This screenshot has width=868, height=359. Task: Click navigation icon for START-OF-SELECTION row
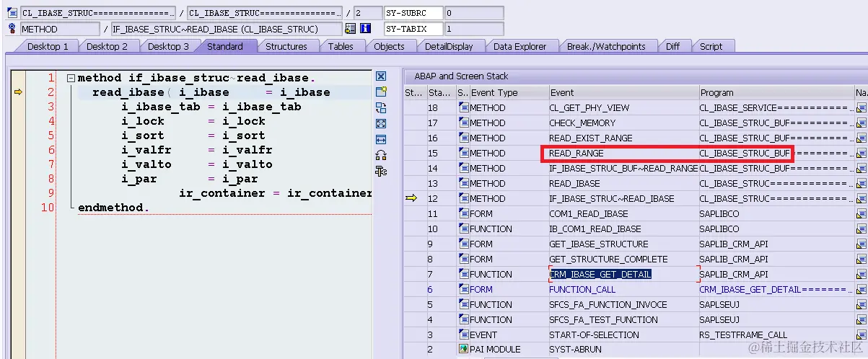862,335
